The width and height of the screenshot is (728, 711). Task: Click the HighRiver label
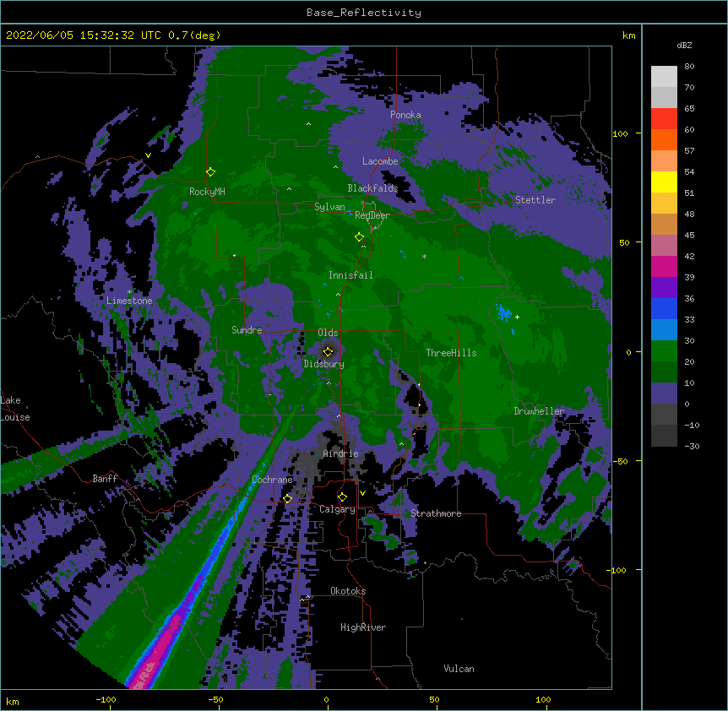363,627
